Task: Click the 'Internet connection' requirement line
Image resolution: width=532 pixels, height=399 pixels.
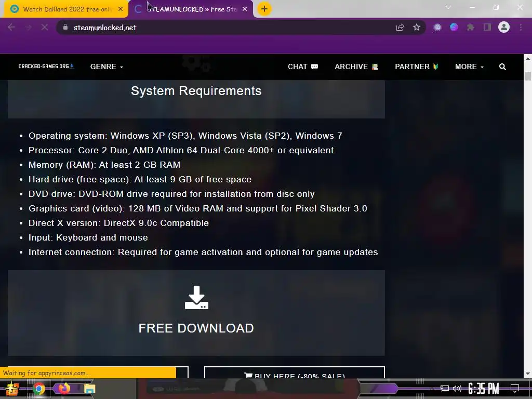Action: coord(203,252)
